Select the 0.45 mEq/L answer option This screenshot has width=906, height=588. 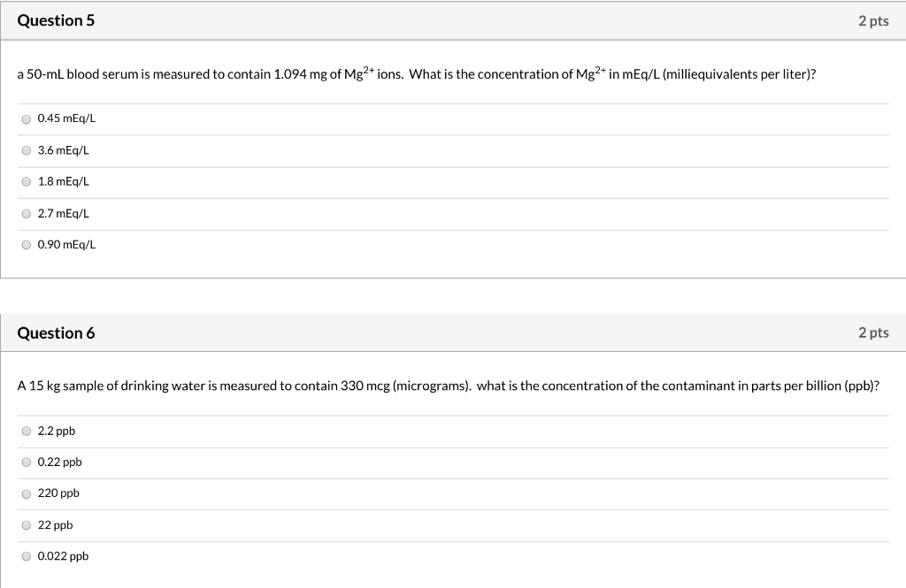pyautogui.click(x=26, y=119)
